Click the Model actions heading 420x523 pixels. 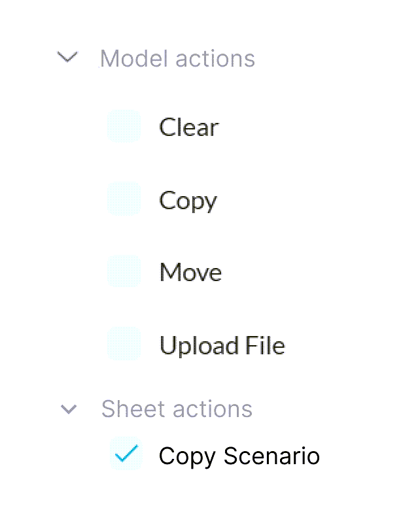point(177,58)
